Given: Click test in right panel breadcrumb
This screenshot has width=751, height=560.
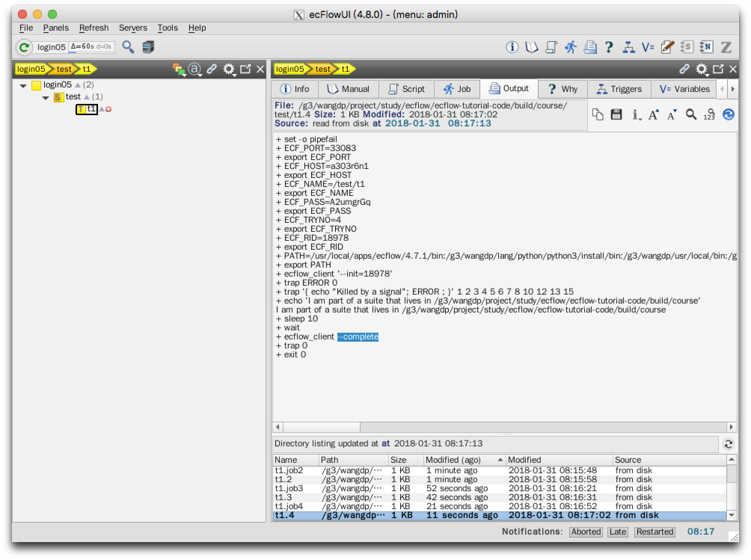Looking at the screenshot, I should (x=322, y=69).
